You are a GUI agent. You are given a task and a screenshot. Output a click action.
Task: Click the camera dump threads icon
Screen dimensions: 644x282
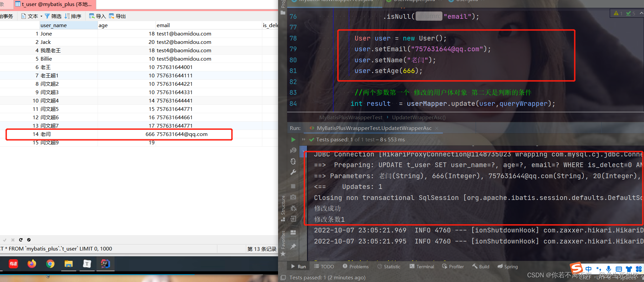pyautogui.click(x=293, y=197)
